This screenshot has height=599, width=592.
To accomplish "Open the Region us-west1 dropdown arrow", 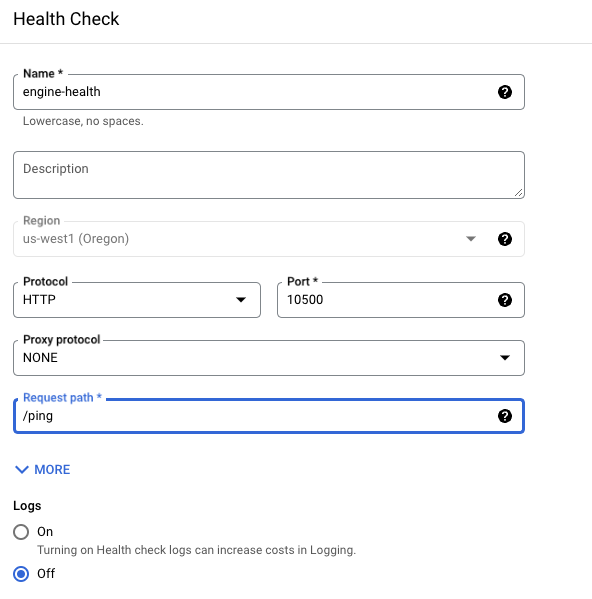I will [471, 239].
